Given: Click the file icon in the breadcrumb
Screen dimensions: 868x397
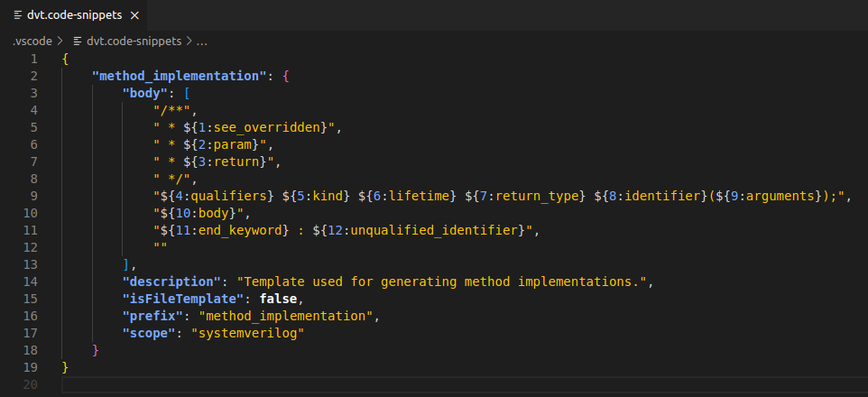Looking at the screenshot, I should point(78,41).
